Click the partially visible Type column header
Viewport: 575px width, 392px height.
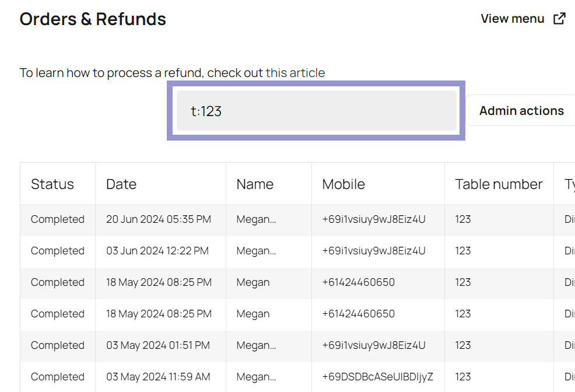coord(569,184)
